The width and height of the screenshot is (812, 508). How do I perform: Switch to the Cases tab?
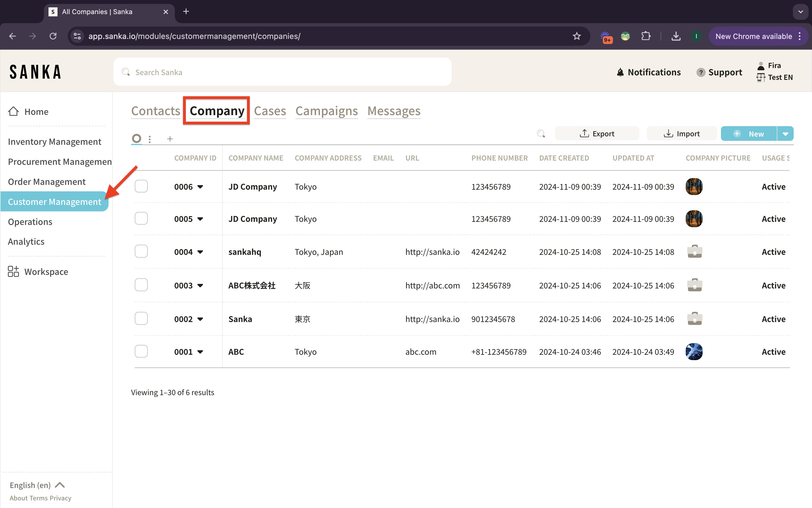[270, 111]
